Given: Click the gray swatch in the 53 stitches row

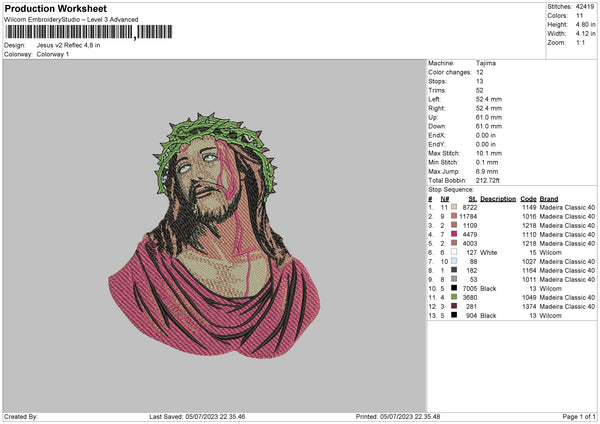Looking at the screenshot, I should click(x=454, y=279).
